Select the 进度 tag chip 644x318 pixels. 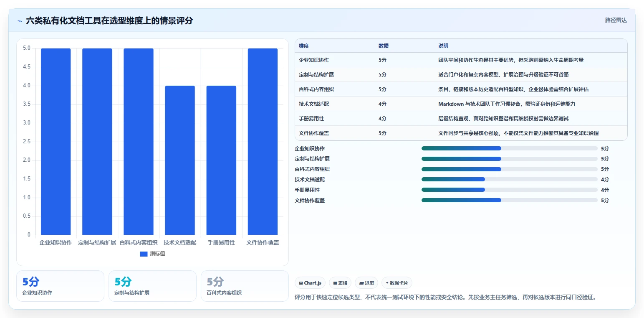pyautogui.click(x=366, y=283)
